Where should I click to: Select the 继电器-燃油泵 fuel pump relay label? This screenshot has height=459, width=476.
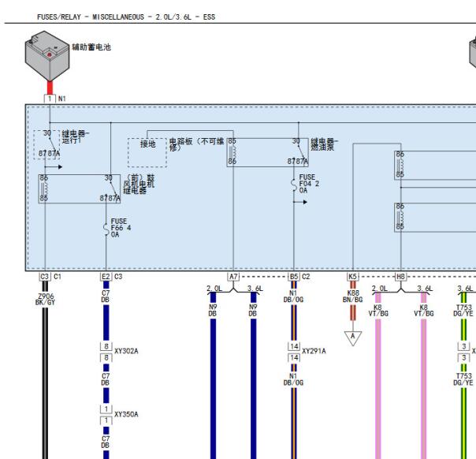(x=324, y=144)
